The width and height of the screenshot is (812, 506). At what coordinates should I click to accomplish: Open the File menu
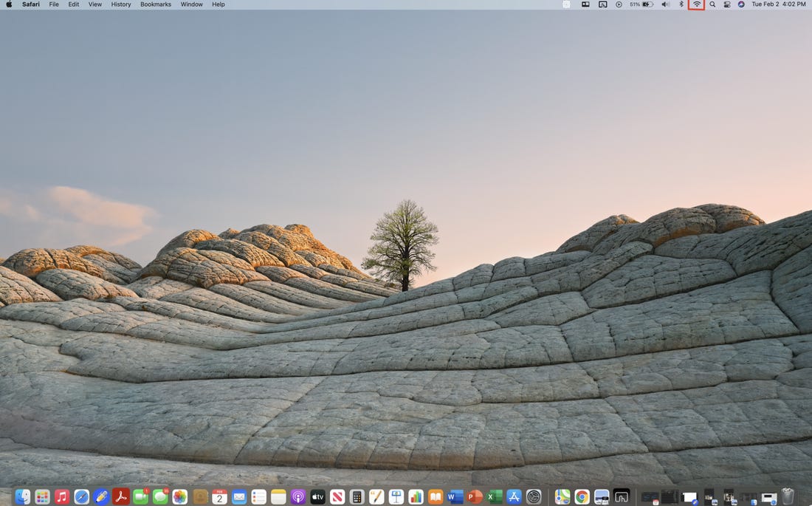coord(54,4)
